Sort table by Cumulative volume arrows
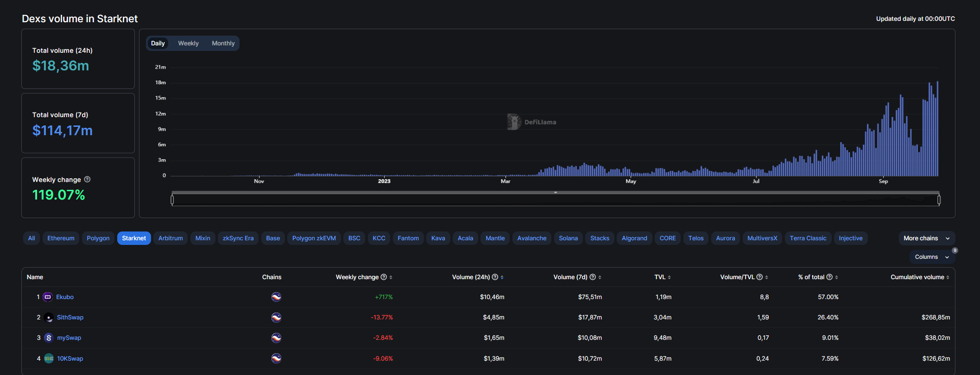This screenshot has height=375, width=980. tap(948, 277)
